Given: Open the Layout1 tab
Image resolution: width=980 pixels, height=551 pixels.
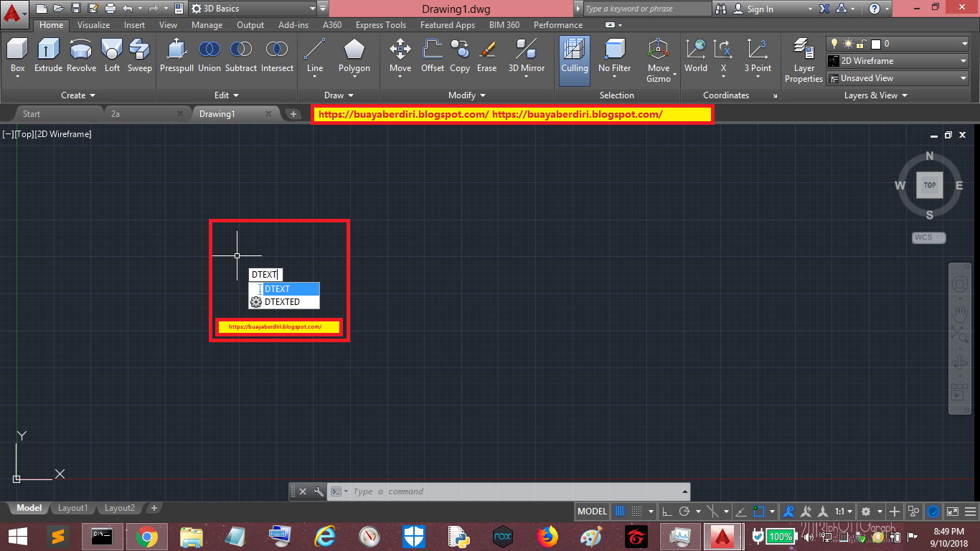Looking at the screenshot, I should [72, 507].
